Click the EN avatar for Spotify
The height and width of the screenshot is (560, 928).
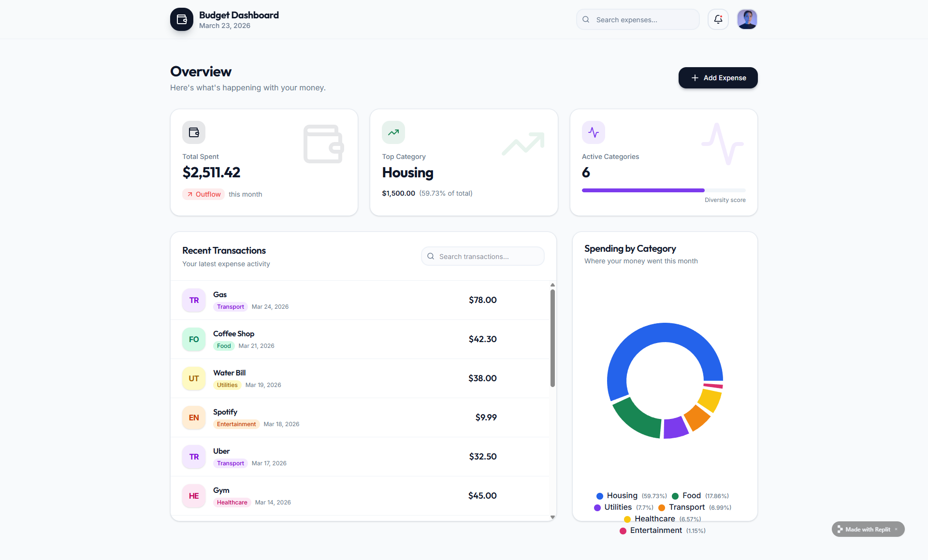coord(194,417)
